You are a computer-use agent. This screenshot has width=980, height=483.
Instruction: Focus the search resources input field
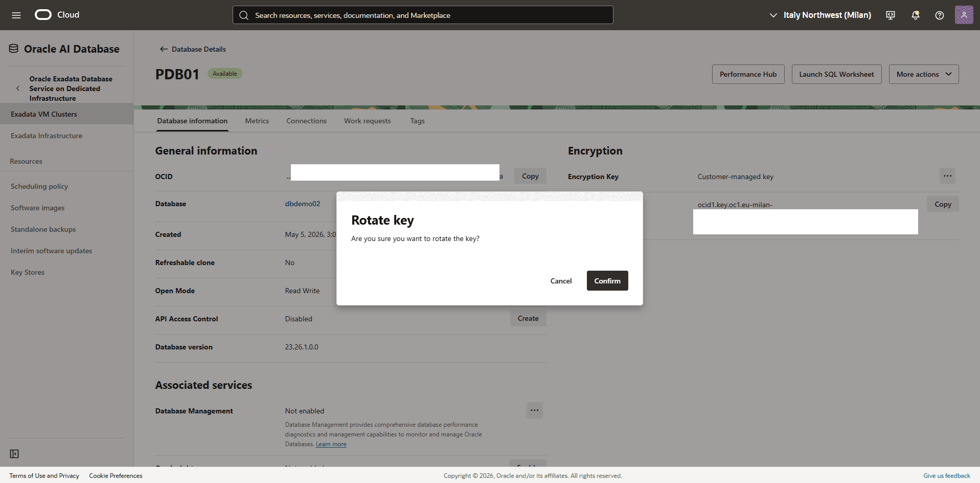click(423, 15)
